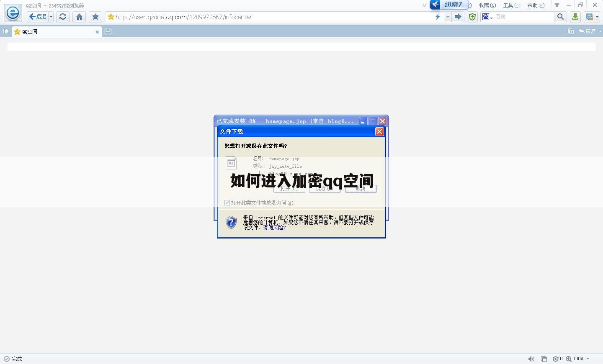Close the 已完成安装 download progress window

[382, 121]
